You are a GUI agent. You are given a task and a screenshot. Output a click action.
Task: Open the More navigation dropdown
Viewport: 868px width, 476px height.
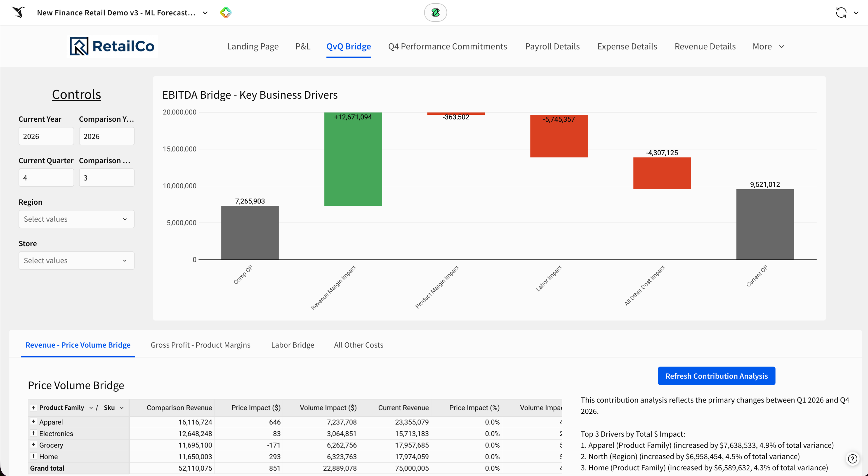[768, 46]
